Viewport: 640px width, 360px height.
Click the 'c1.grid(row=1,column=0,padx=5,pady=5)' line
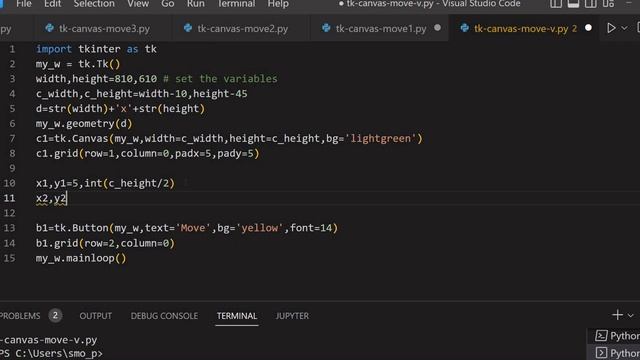pos(147,153)
